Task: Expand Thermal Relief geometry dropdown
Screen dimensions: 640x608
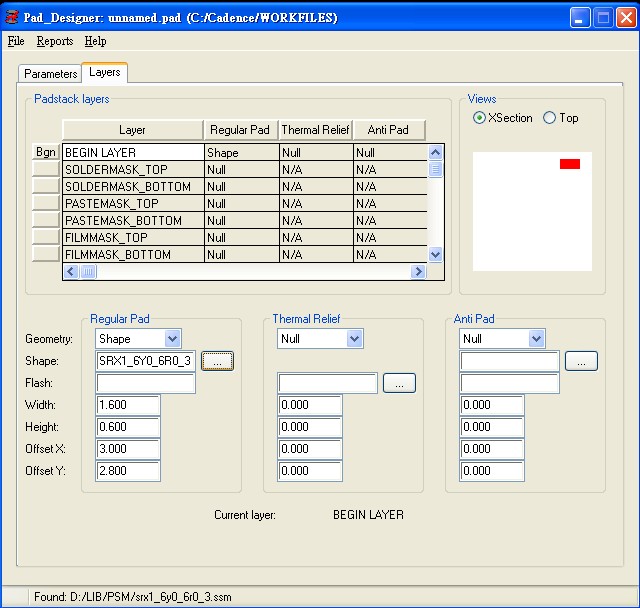Action: (354, 339)
